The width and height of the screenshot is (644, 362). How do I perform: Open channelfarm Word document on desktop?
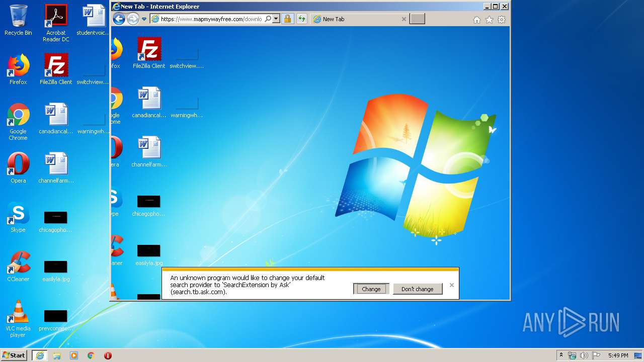56,168
